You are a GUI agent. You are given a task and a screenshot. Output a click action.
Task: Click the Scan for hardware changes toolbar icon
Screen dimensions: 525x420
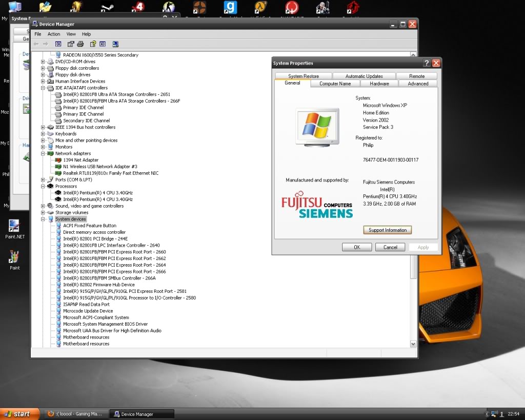point(115,44)
